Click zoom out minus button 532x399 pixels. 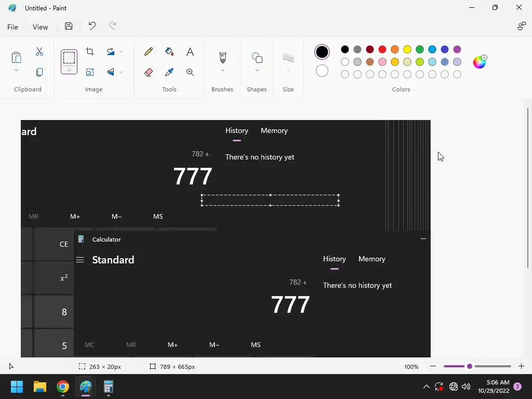[433, 366]
